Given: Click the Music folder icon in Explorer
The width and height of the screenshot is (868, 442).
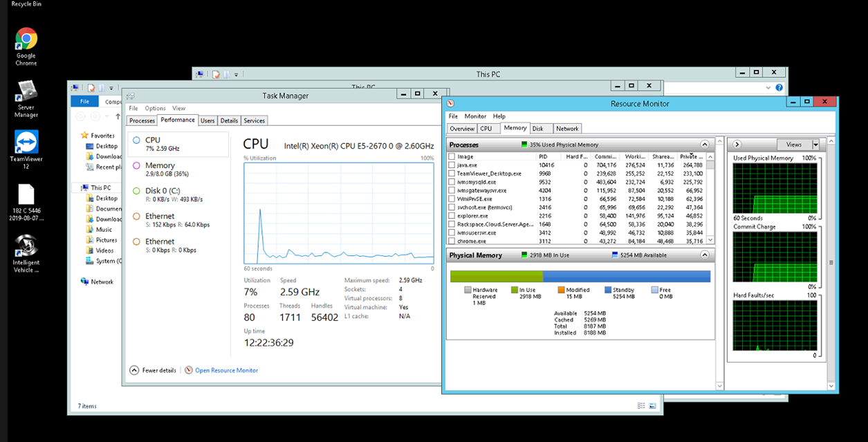Looking at the screenshot, I should (90, 230).
